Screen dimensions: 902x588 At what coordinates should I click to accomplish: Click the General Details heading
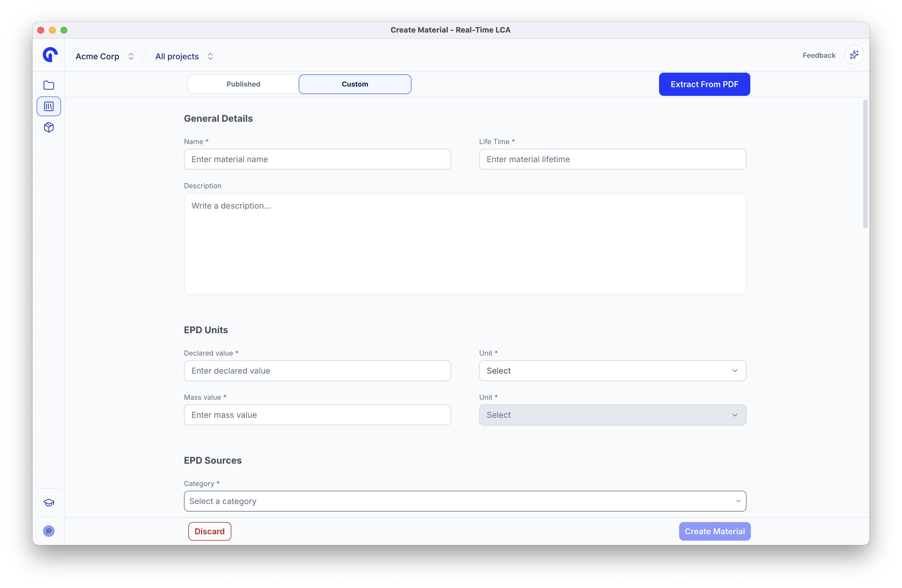point(218,119)
